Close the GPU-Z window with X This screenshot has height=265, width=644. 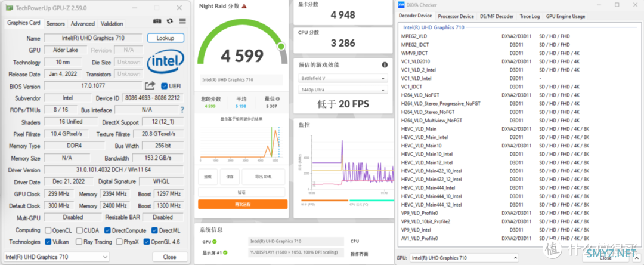179,8
